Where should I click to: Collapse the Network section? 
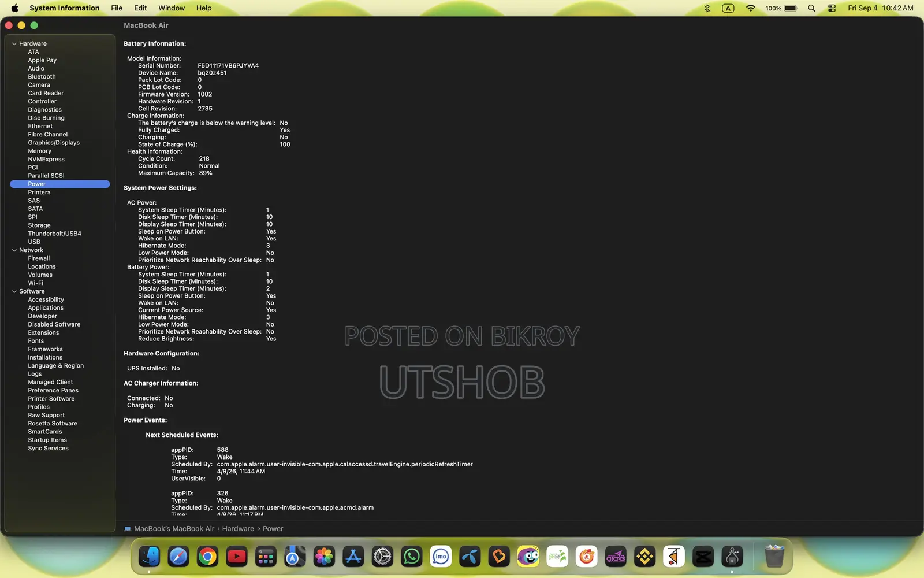[x=14, y=250]
